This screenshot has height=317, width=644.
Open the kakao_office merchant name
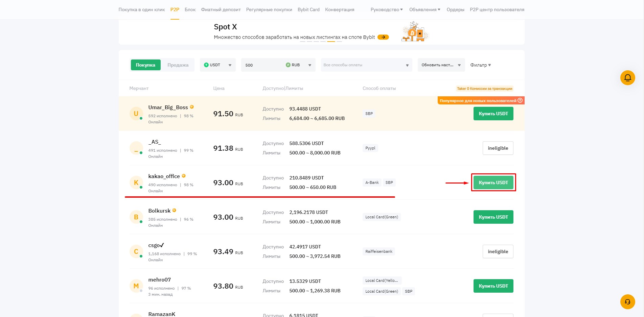pyautogui.click(x=164, y=176)
